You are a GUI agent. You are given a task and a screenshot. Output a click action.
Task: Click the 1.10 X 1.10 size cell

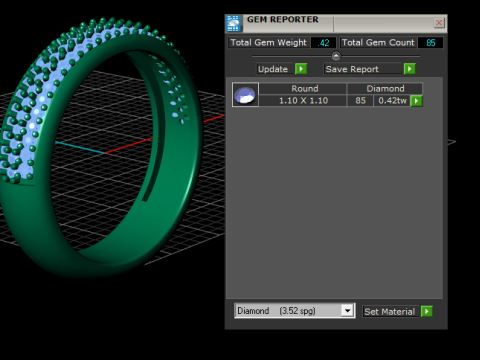(x=303, y=101)
